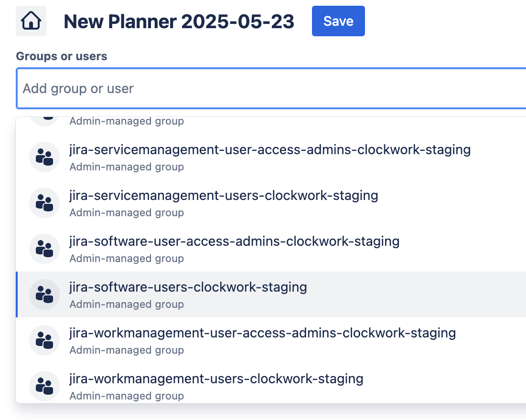Click the Home icon button
The height and width of the screenshot is (420, 526).
point(31,21)
